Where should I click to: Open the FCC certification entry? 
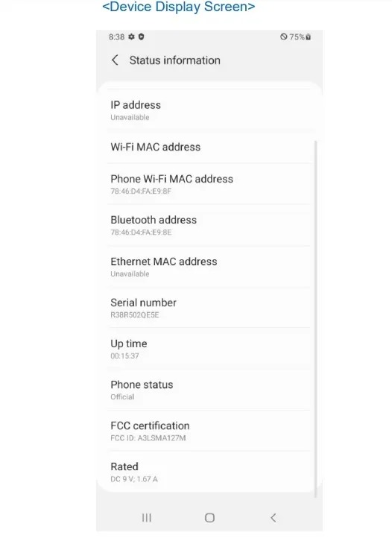point(209,431)
